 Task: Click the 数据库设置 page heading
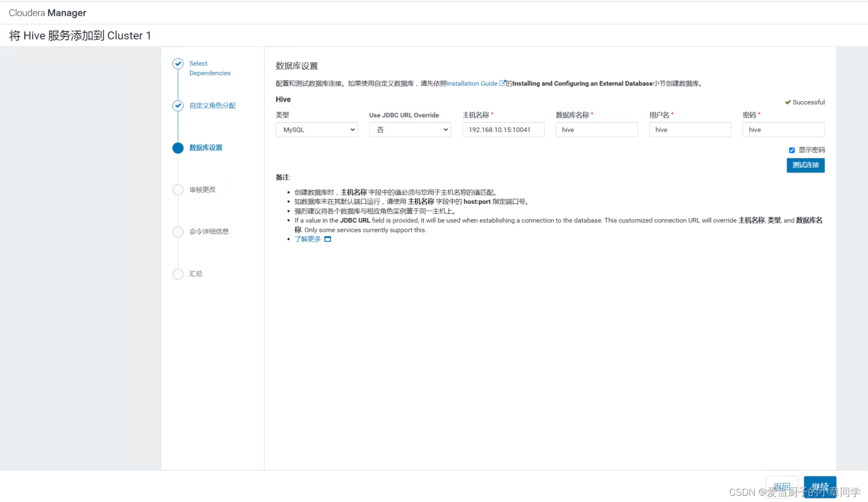pyautogui.click(x=297, y=66)
